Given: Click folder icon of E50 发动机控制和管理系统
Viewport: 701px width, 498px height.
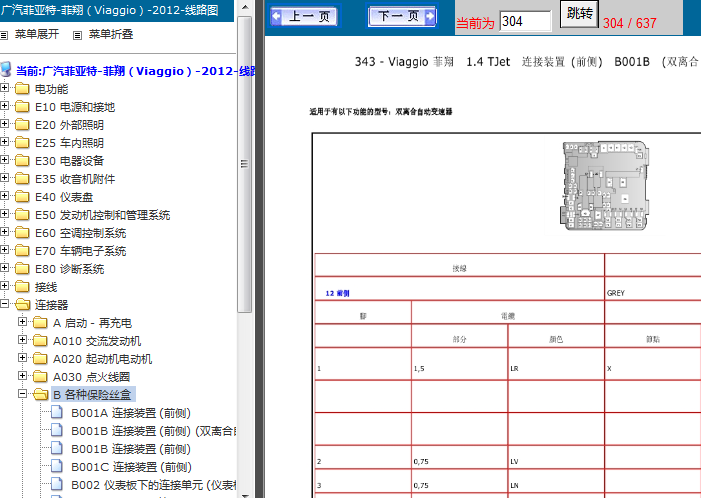Looking at the screenshot, I should coord(22,215).
